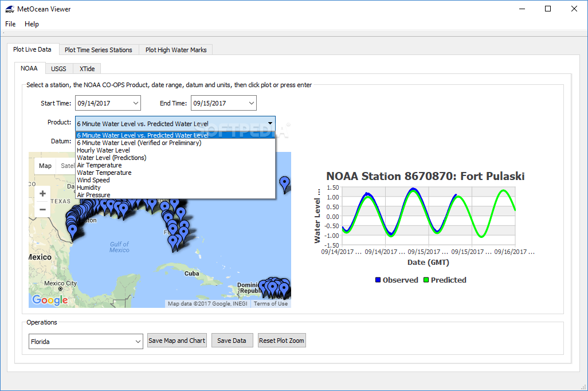Click Save Map and Chart button
The height and width of the screenshot is (391, 588).
tap(177, 341)
